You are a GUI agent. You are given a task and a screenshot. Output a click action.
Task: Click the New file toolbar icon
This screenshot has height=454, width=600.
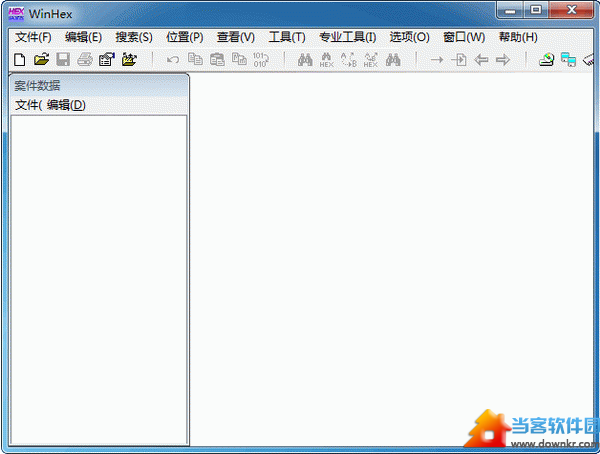20,60
